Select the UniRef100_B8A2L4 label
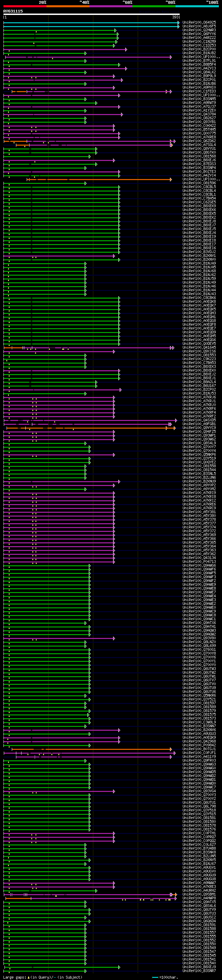 pos(199,382)
